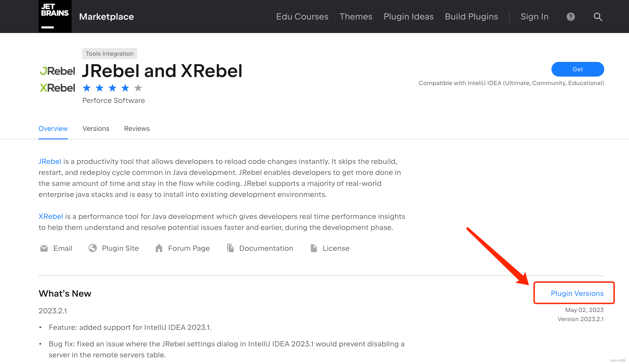
Task: Click the License document icon
Action: (x=314, y=248)
